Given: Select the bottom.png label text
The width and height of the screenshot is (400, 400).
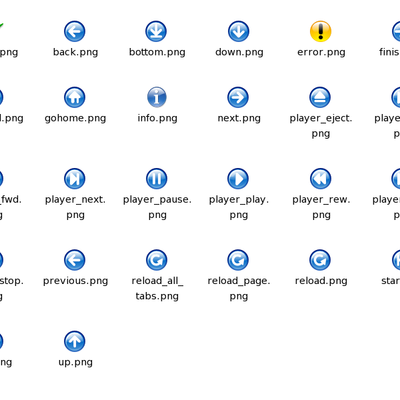Looking at the screenshot, I should (157, 52).
